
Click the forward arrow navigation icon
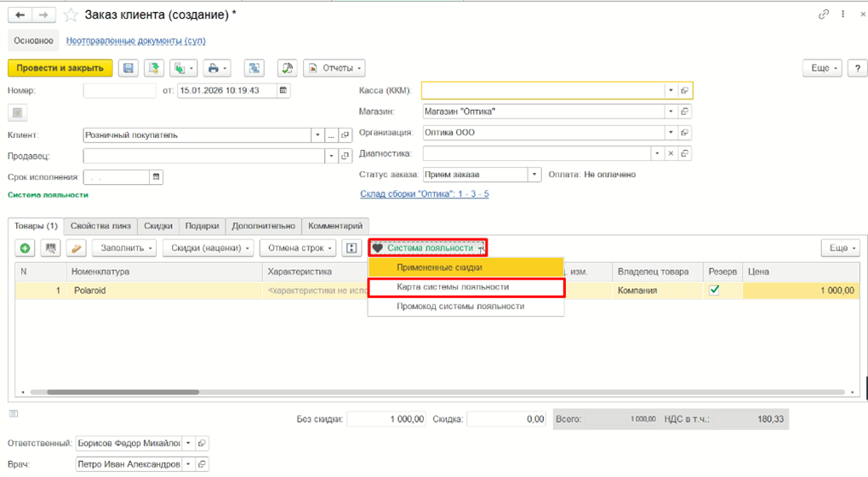43,15
